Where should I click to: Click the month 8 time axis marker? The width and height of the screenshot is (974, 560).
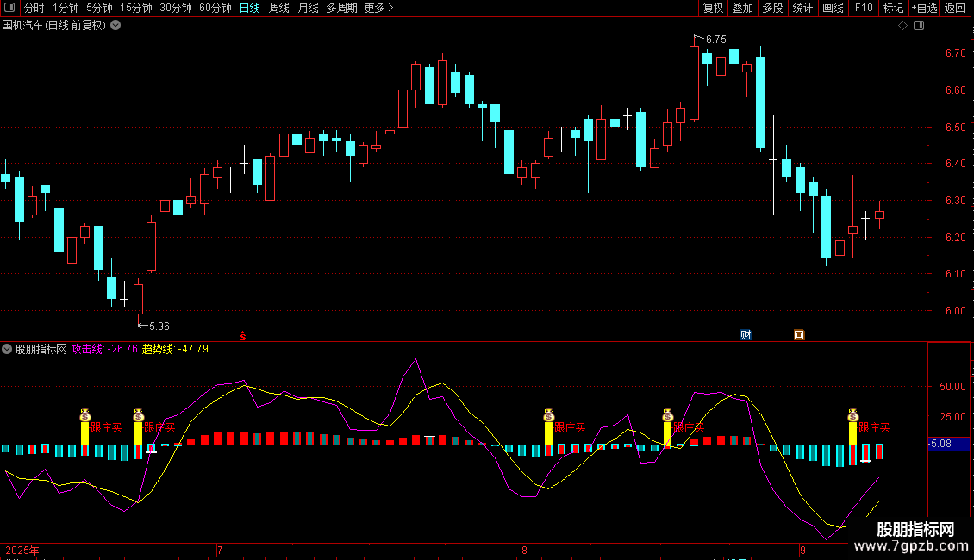click(524, 550)
